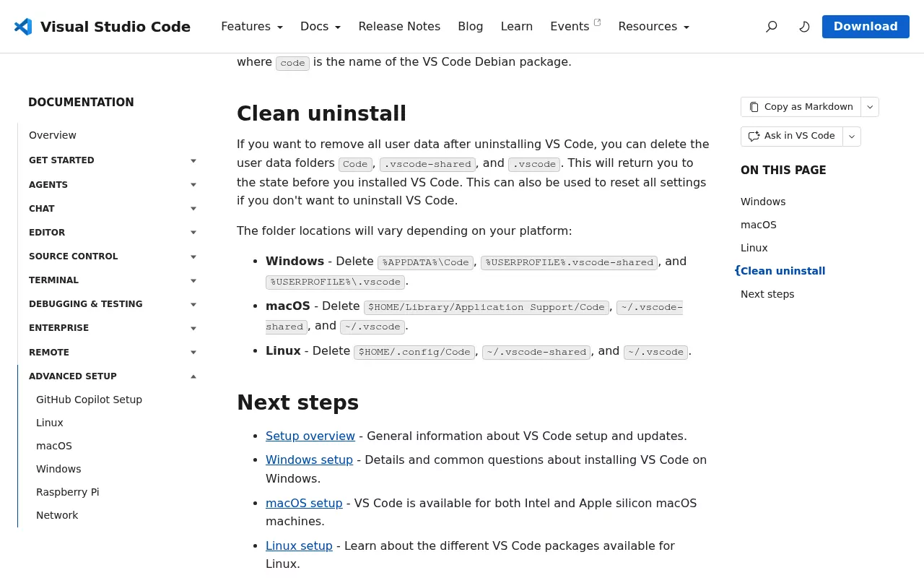Expand the GET STARTED section

[113, 160]
